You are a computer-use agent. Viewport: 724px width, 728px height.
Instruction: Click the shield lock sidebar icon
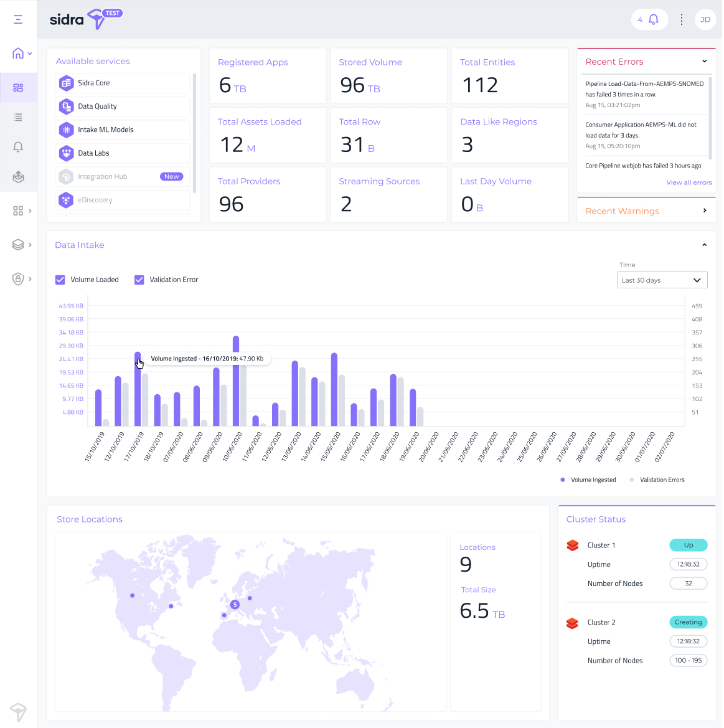tap(18, 279)
